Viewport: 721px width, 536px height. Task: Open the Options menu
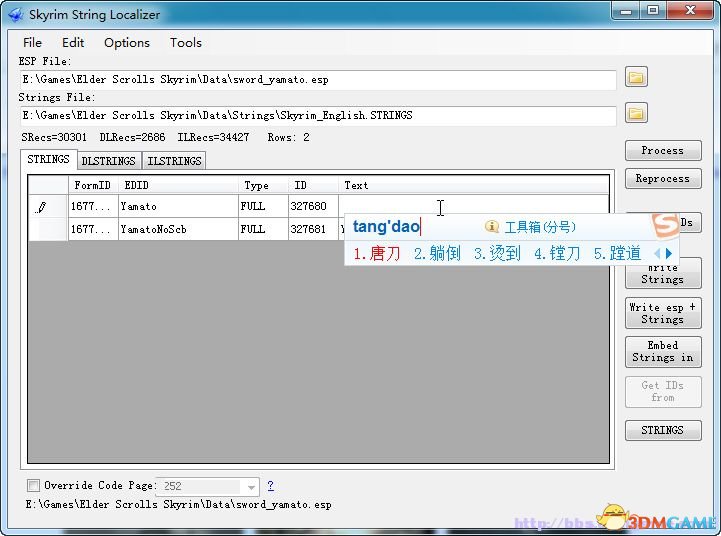(x=126, y=43)
